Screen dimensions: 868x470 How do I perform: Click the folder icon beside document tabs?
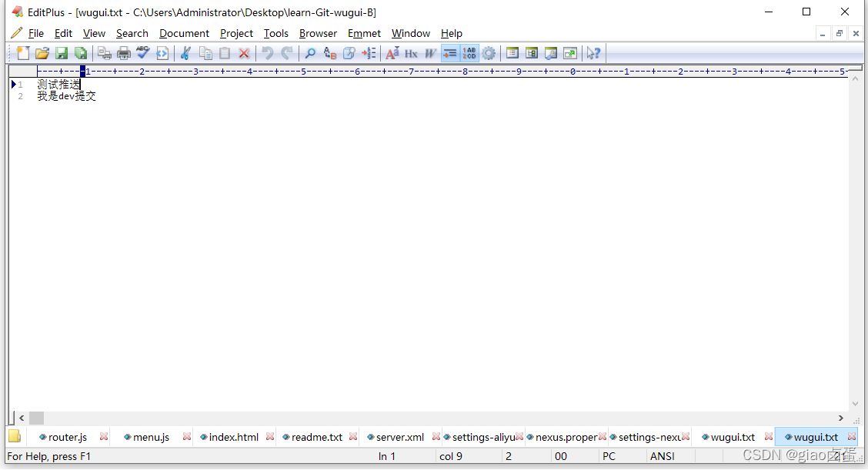tap(15, 437)
